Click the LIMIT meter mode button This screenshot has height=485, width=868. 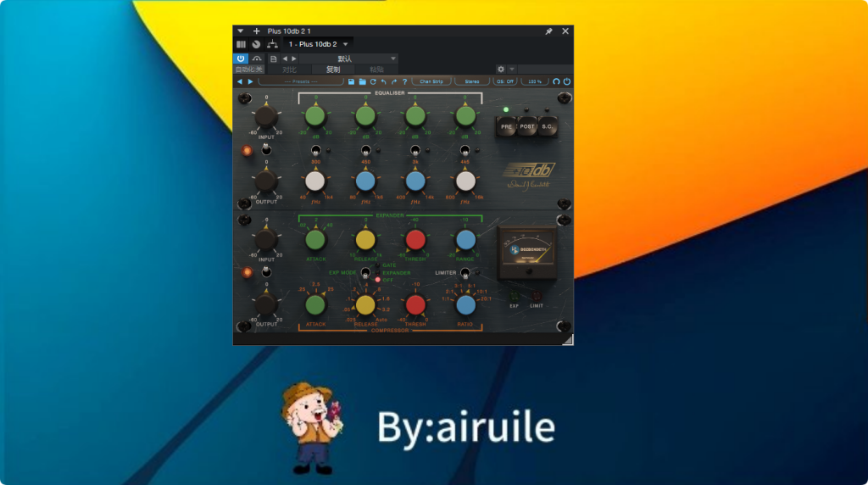pos(537,297)
